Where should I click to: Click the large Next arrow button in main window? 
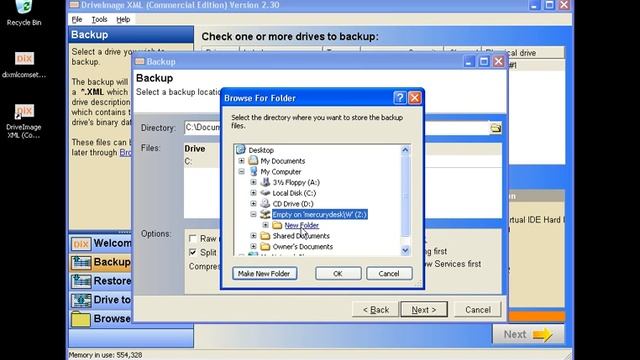(528, 335)
